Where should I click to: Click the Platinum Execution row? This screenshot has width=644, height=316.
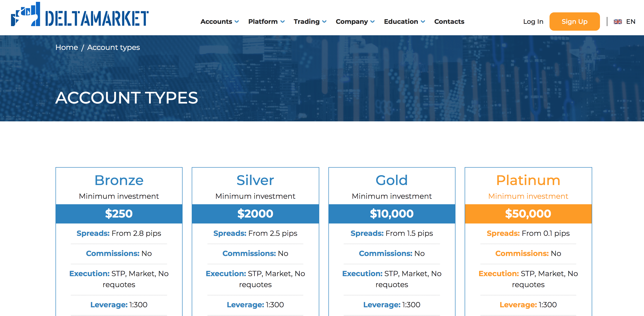[x=528, y=279]
